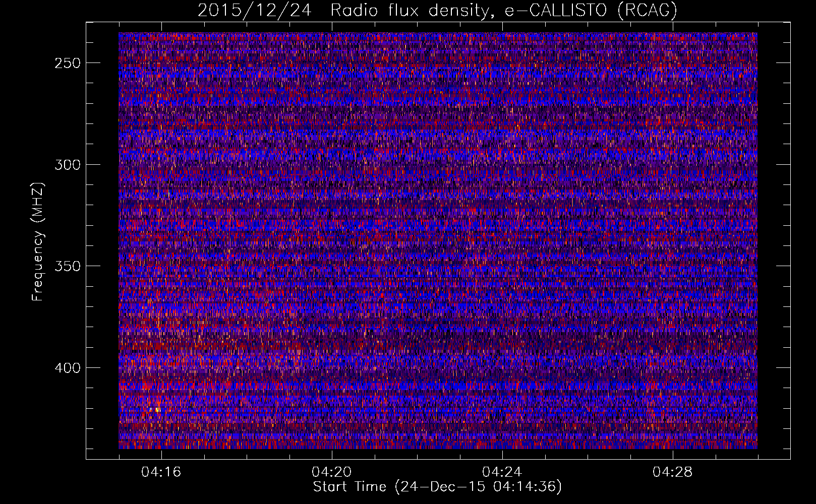Select the 300 frequency tick label

(x=68, y=165)
